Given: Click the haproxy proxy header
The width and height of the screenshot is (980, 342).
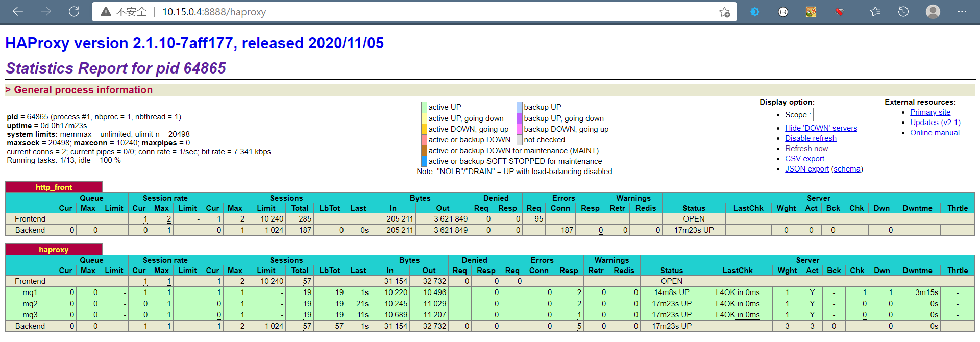Looking at the screenshot, I should pos(54,250).
